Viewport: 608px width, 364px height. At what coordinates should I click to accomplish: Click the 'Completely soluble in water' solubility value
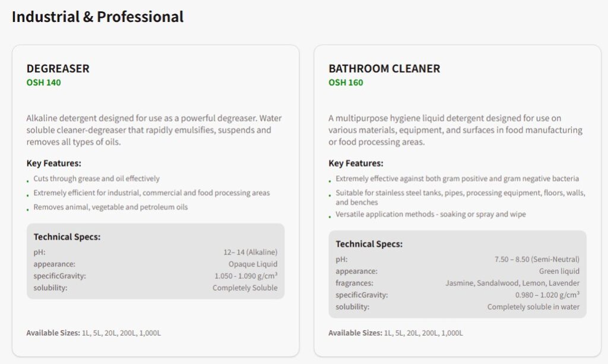(533, 307)
